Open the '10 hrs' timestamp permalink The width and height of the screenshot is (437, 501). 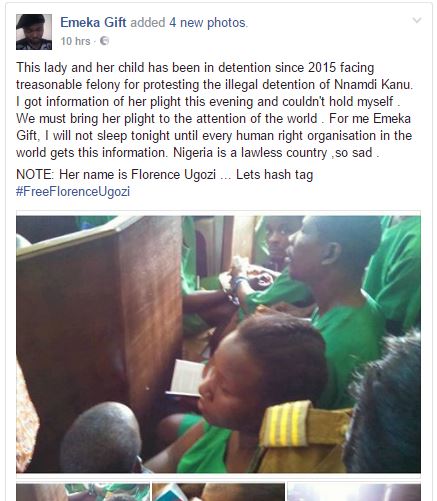pyautogui.click(x=75, y=41)
